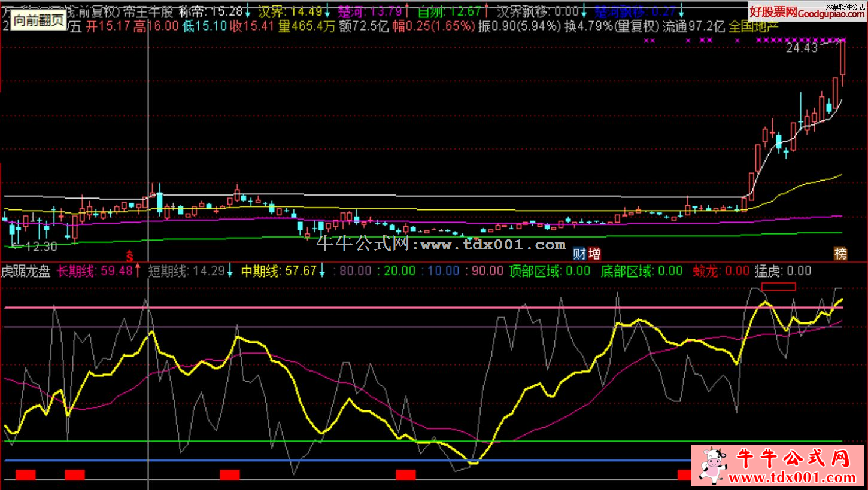Screen dimensions: 868x490
Task: Click the 收15.41 close price
Action: tap(253, 26)
